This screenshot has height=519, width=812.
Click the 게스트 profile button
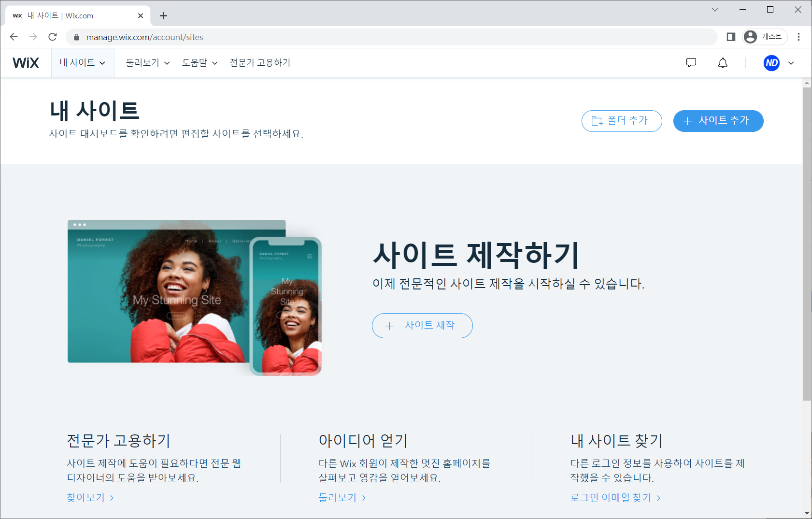765,37
